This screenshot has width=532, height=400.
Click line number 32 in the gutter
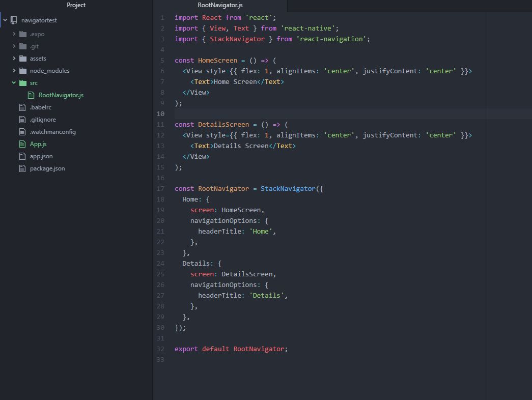tap(160, 349)
